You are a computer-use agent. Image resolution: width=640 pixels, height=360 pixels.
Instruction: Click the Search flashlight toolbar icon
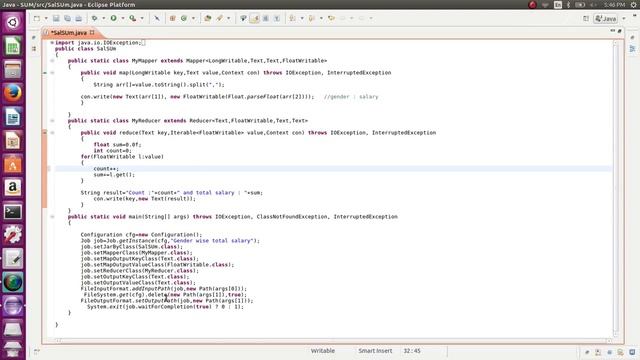[x=220, y=18]
